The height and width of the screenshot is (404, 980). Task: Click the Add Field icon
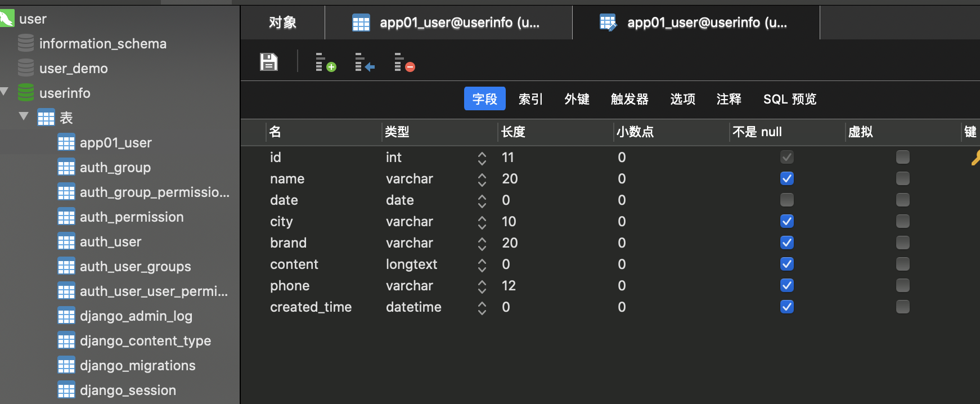point(325,62)
